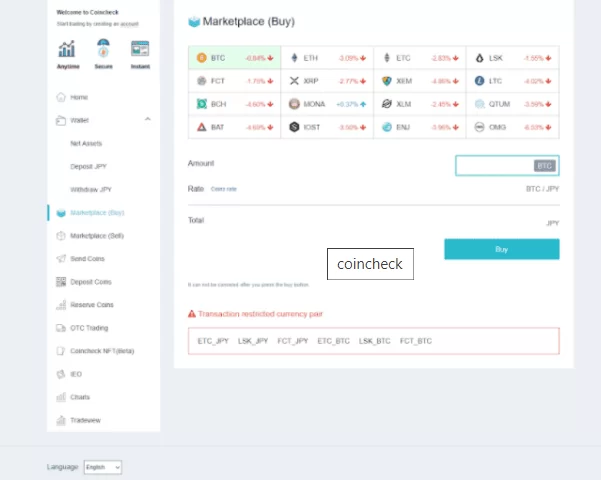
Task: Pick the ETC coin icon
Action: 387,58
